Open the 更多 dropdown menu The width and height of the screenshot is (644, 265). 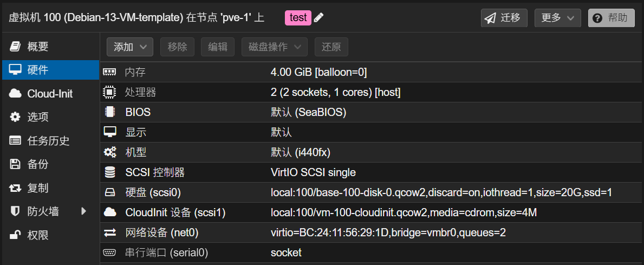point(557,18)
